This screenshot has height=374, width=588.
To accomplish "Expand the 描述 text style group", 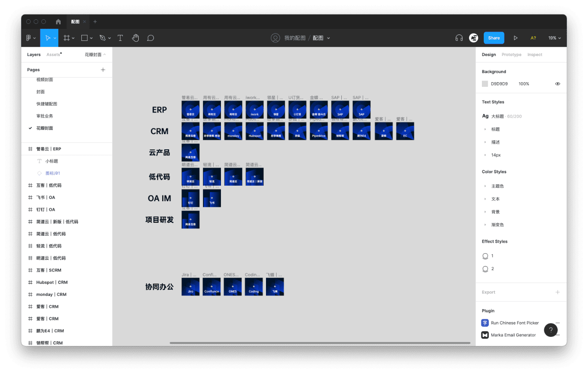I will tap(485, 142).
